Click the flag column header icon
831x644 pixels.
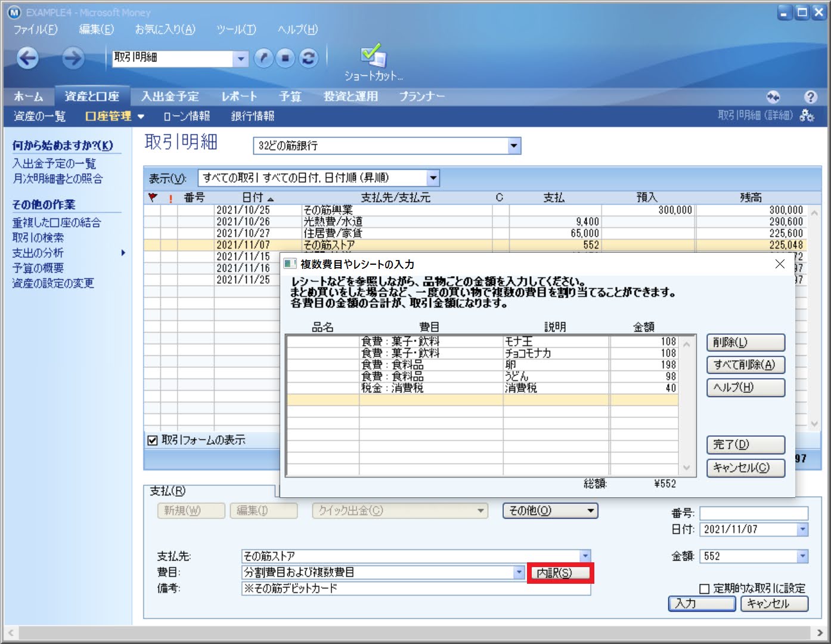pyautogui.click(x=153, y=197)
